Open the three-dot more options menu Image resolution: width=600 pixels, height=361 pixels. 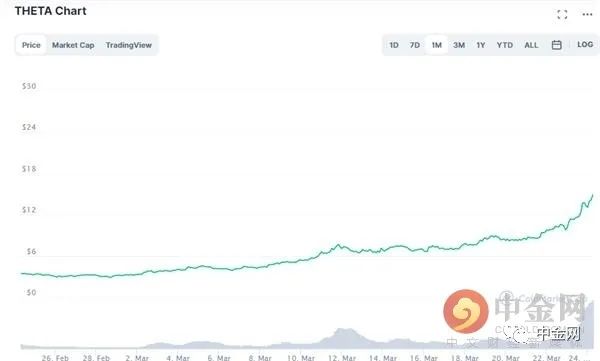[587, 15]
